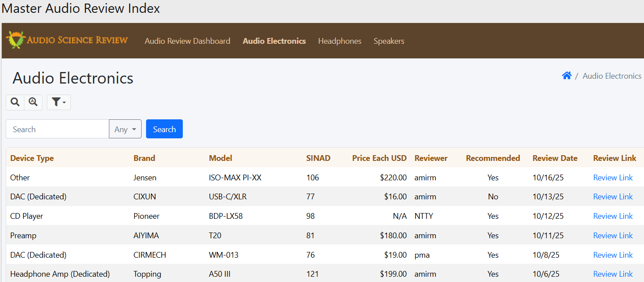Sort by Device Type column header
Image resolution: width=644 pixels, height=282 pixels.
tap(32, 158)
